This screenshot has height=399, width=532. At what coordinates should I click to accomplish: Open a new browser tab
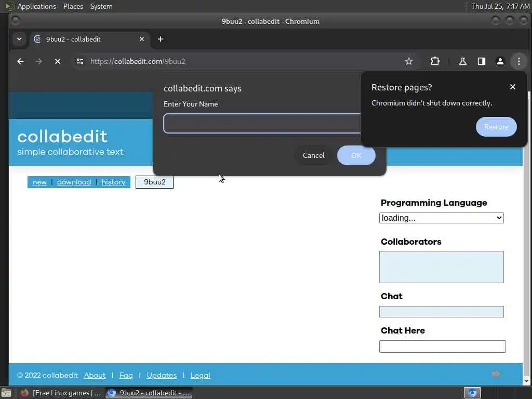point(161,39)
